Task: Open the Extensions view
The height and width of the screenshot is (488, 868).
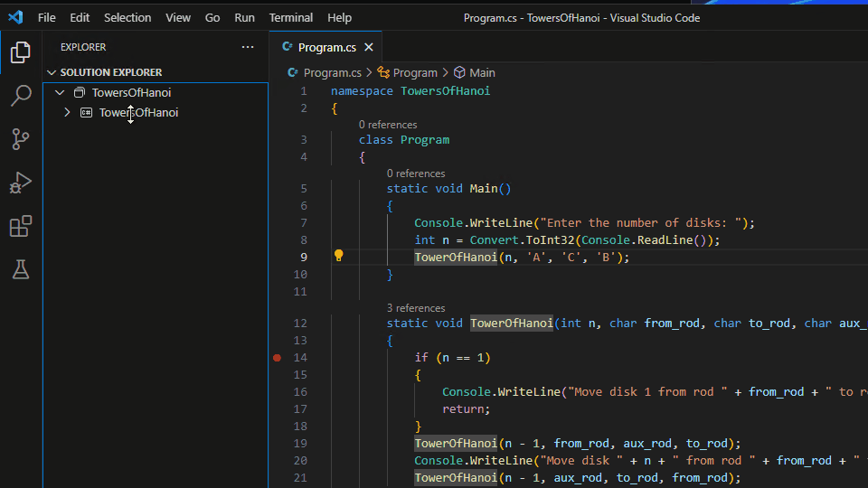Action: tap(20, 226)
